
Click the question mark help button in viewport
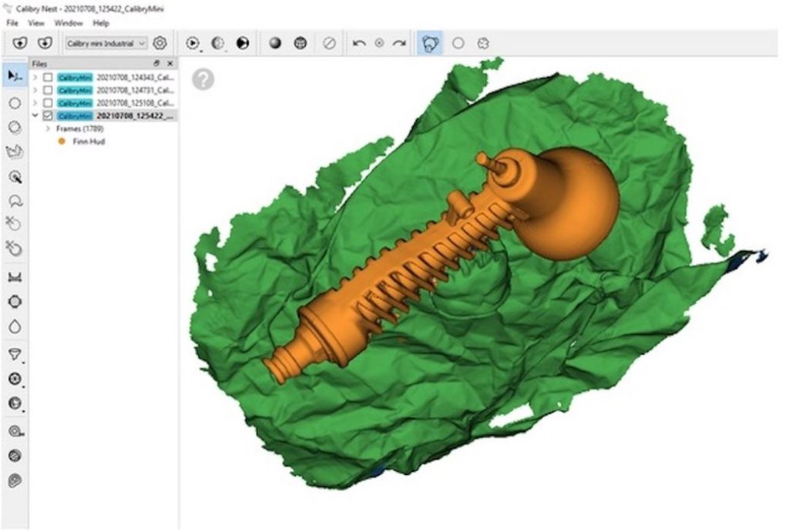pos(203,79)
